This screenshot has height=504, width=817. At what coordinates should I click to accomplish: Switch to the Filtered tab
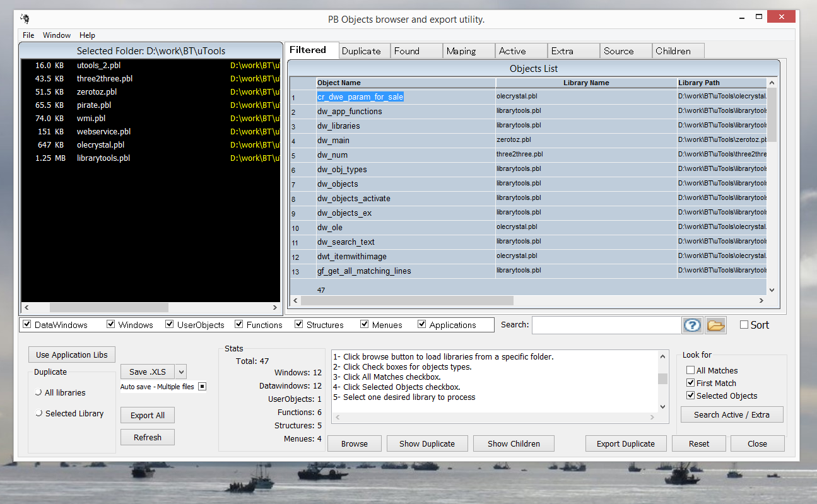tap(312, 50)
